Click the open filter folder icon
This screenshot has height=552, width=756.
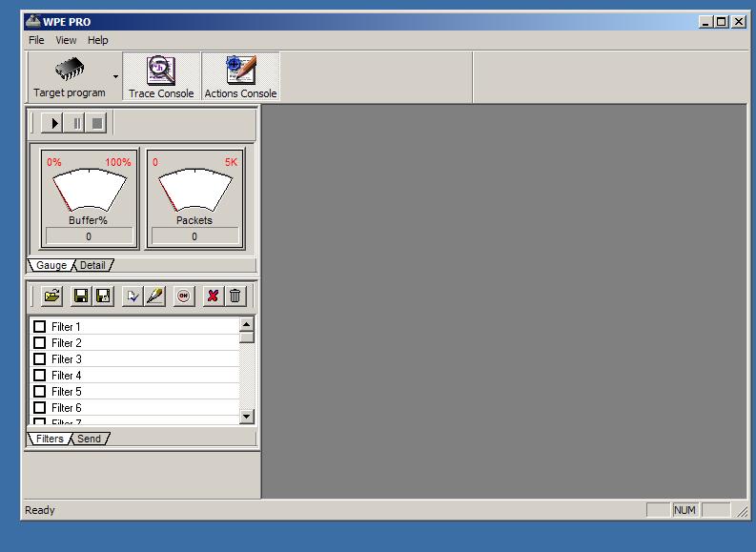pos(52,296)
